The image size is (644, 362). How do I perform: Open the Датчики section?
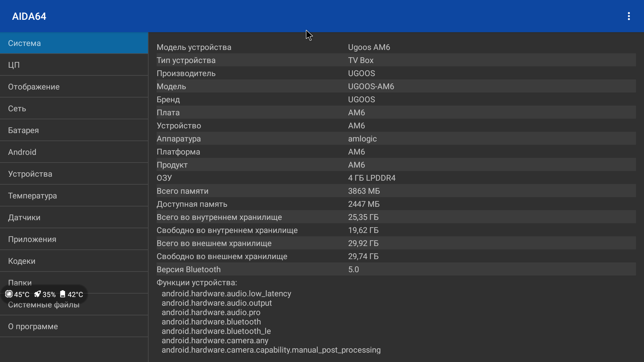coord(74,217)
